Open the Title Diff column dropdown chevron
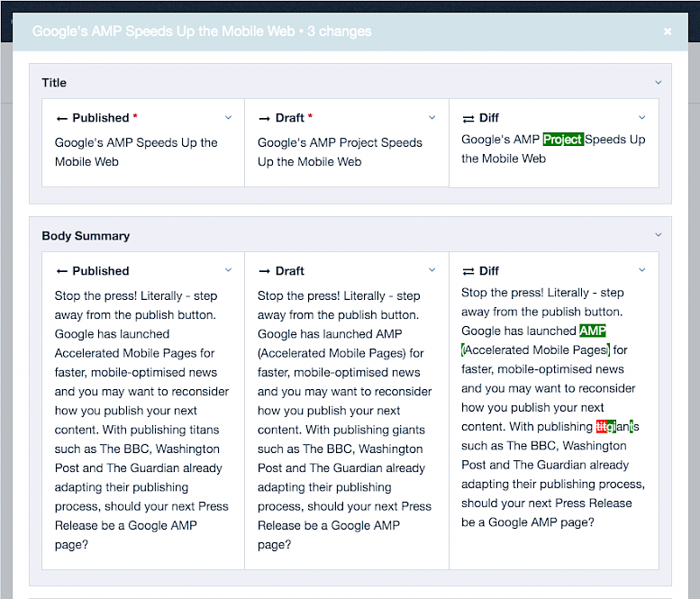This screenshot has width=700, height=599. (x=641, y=118)
